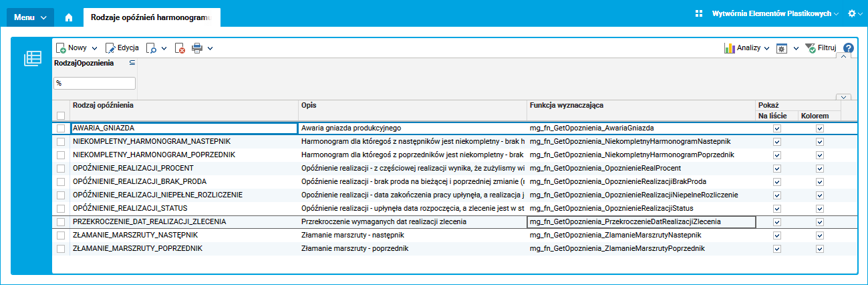Screen dimensions: 868x285
Task: Click the printer icon
Action: pyautogui.click(x=197, y=48)
